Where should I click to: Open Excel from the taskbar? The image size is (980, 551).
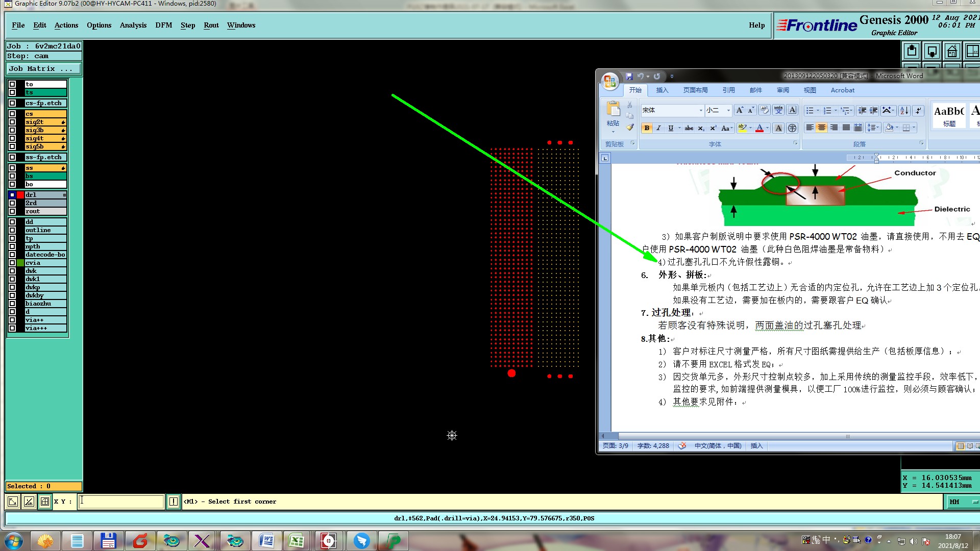coord(297,541)
